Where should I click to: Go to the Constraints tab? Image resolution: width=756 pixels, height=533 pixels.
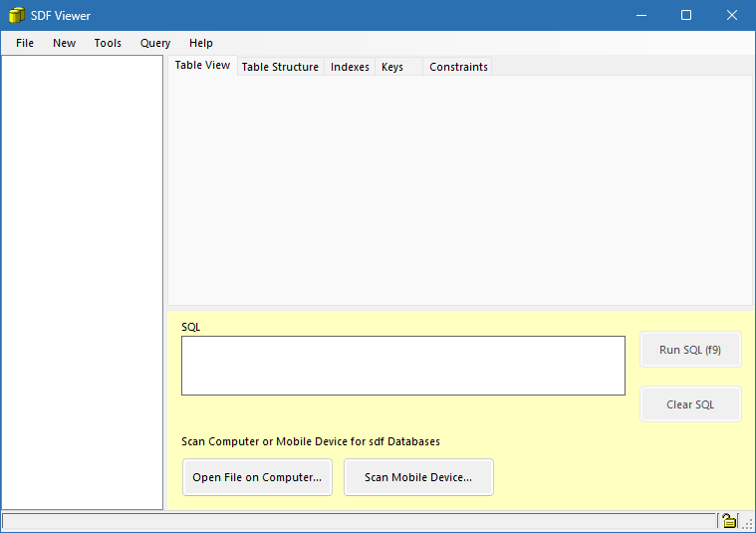(x=458, y=67)
